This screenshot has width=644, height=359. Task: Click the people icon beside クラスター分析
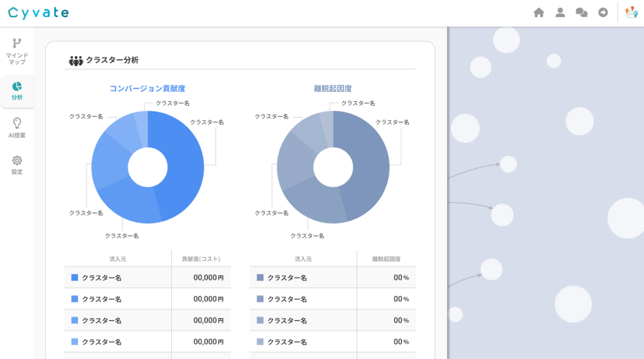pos(75,60)
